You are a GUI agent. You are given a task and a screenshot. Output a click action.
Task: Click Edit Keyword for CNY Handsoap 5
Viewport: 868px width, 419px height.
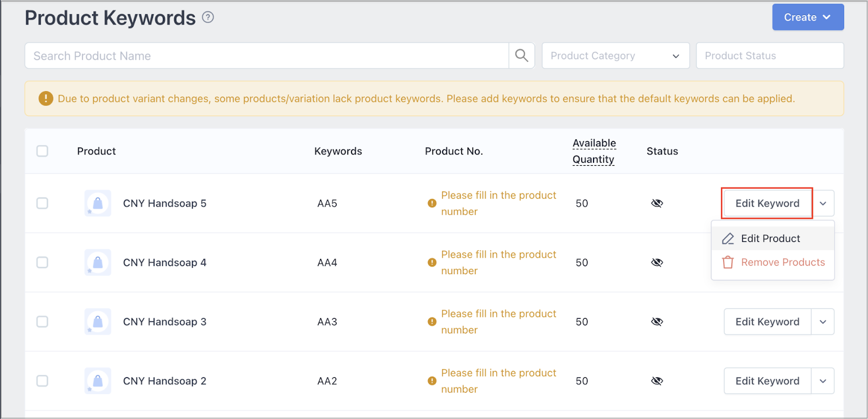tap(767, 203)
